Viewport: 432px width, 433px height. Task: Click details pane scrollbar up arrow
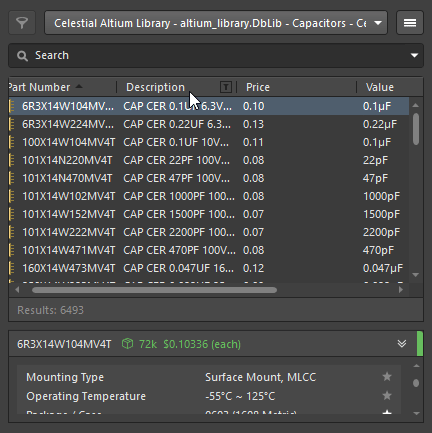click(x=416, y=366)
